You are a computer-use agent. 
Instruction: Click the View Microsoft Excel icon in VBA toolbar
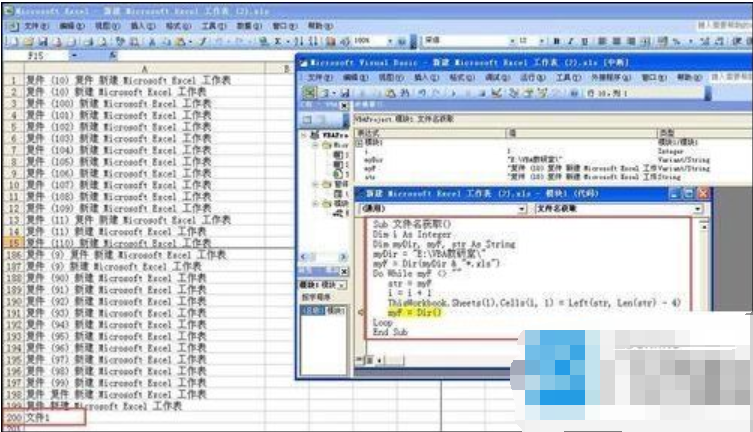311,93
